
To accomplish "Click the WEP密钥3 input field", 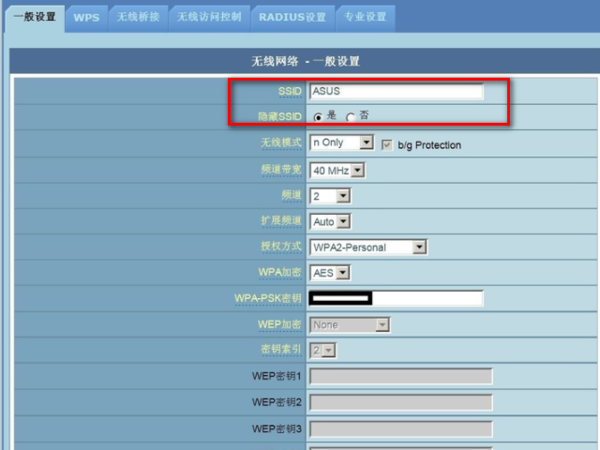I will click(400, 428).
